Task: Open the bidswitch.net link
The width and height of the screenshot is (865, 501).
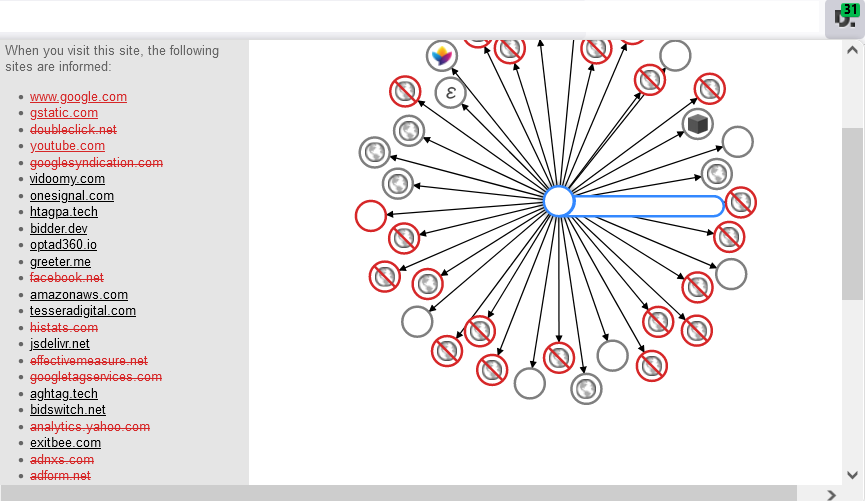Action: (68, 409)
